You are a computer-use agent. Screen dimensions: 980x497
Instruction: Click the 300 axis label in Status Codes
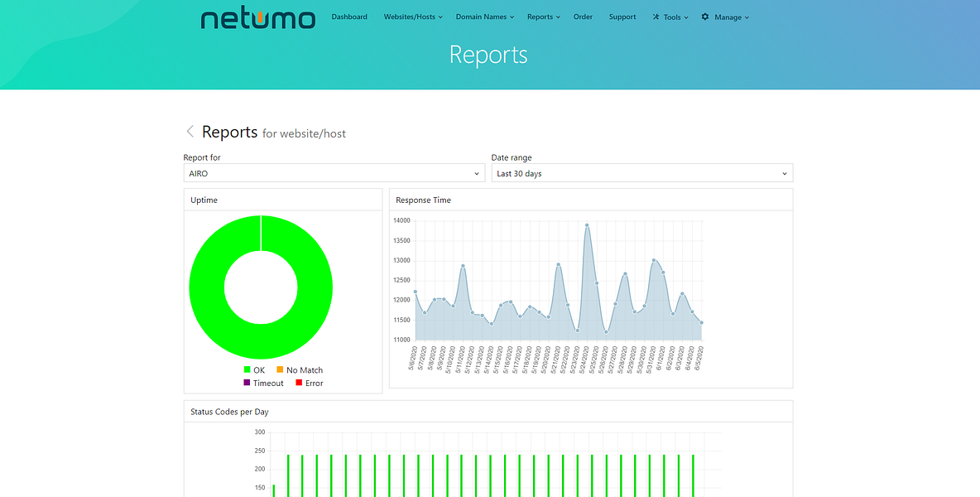260,432
